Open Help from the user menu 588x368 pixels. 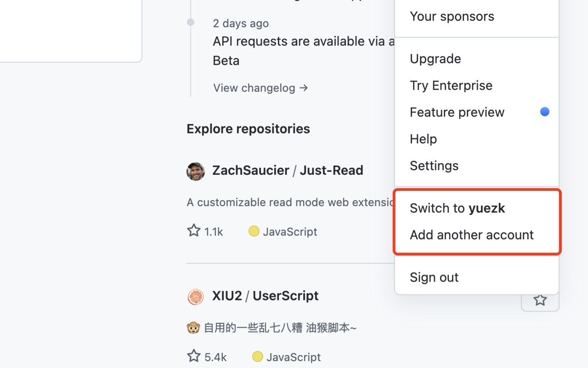click(x=423, y=139)
